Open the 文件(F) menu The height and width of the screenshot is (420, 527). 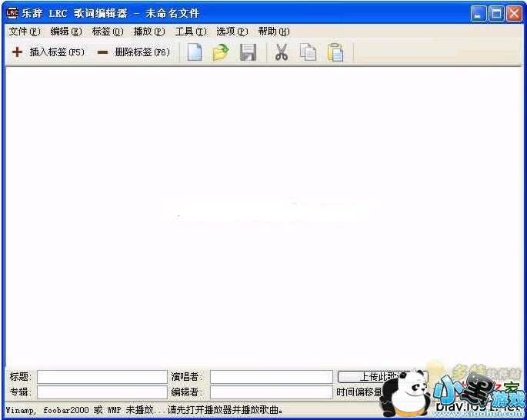[25, 32]
